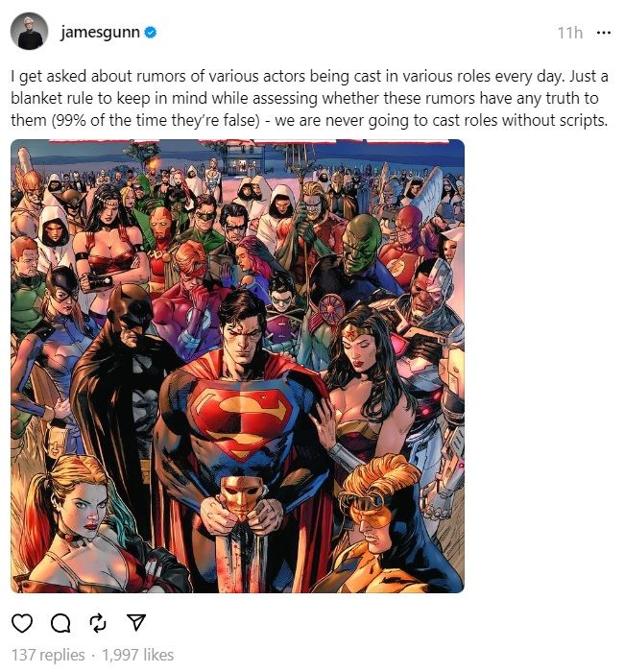Open replies using the comment bubble icon
Viewport: 624px width, 672px height.
(60, 623)
